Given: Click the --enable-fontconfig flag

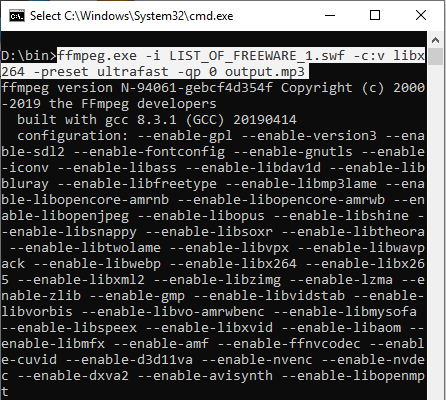Looking at the screenshot, I should click(149, 152).
